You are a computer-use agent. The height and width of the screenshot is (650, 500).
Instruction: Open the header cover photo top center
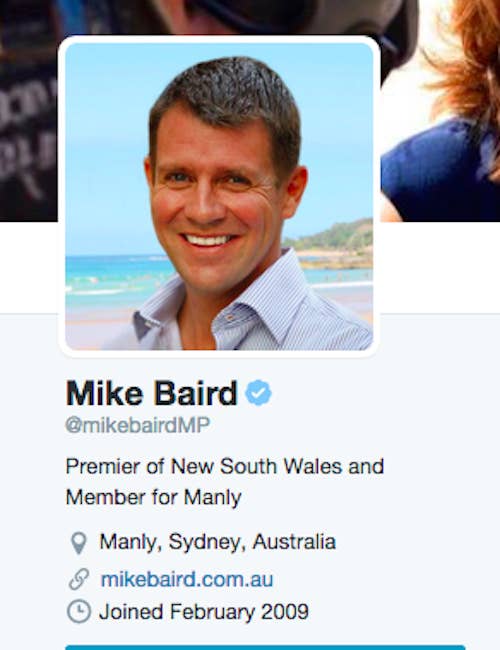(x=250, y=17)
